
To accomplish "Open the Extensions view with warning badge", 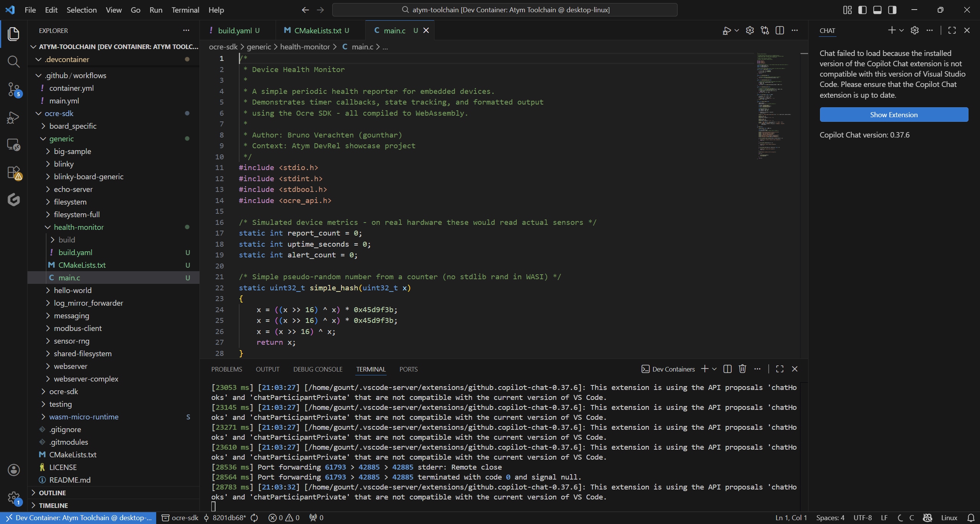I will [x=14, y=172].
